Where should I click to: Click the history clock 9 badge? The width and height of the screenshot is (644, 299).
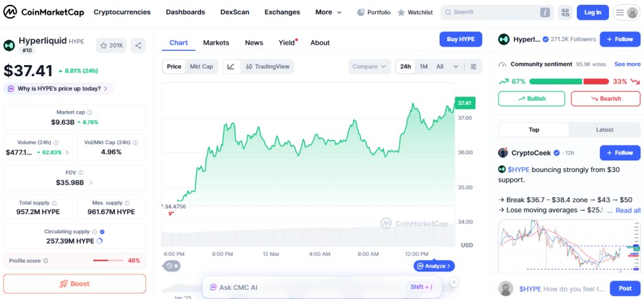click(x=171, y=265)
